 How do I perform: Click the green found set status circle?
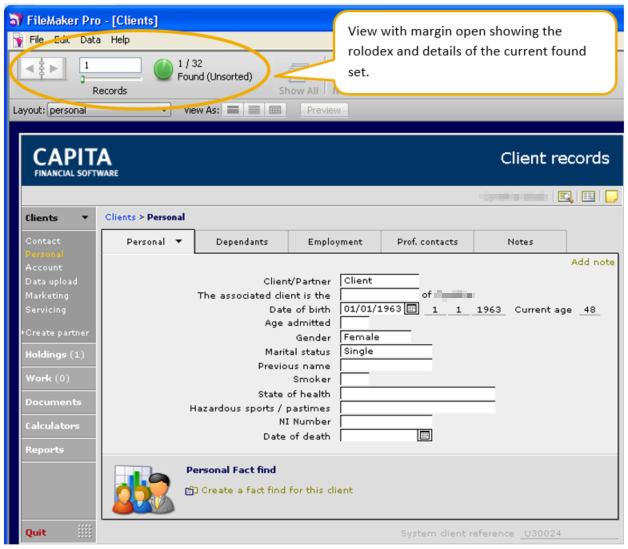163,69
